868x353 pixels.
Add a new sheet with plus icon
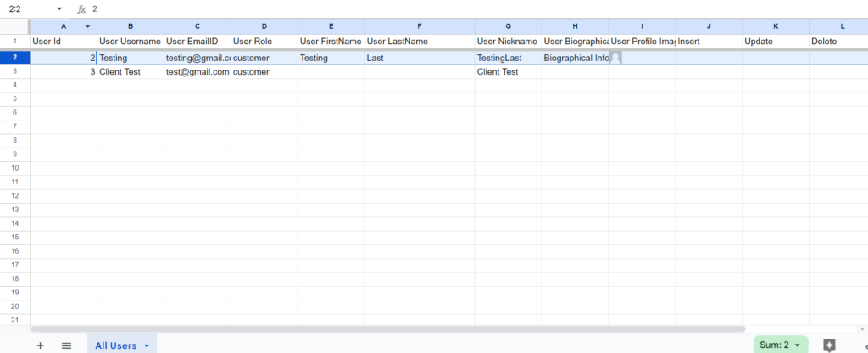coord(40,345)
